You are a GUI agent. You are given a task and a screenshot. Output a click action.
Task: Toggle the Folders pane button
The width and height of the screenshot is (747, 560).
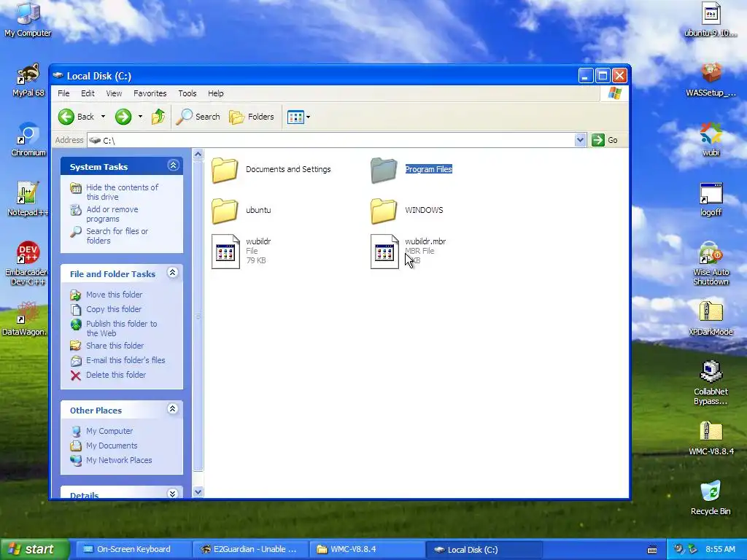(252, 117)
